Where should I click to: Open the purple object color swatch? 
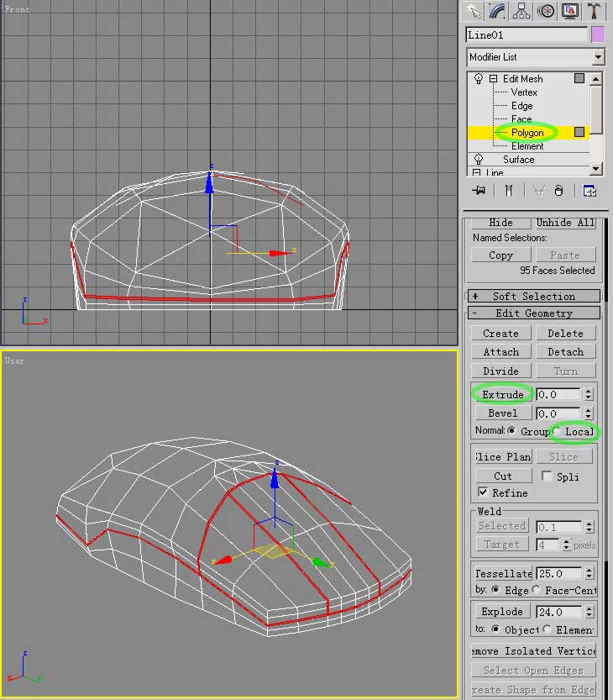[x=598, y=34]
